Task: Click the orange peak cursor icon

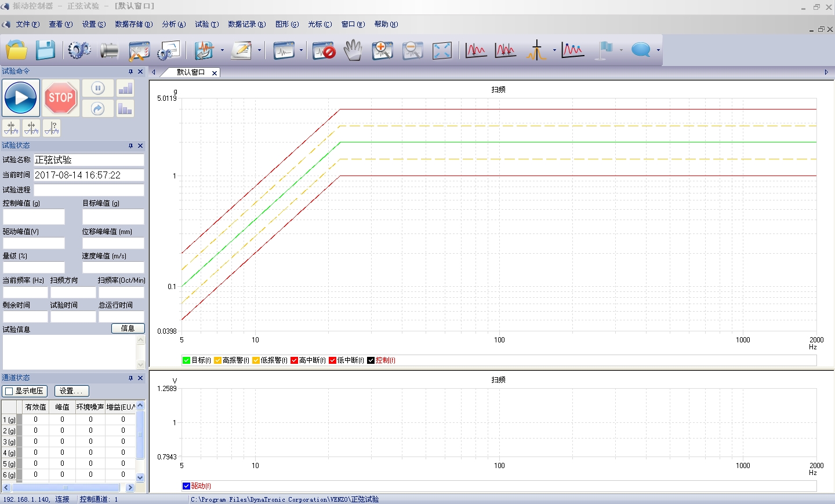Action: [536, 50]
